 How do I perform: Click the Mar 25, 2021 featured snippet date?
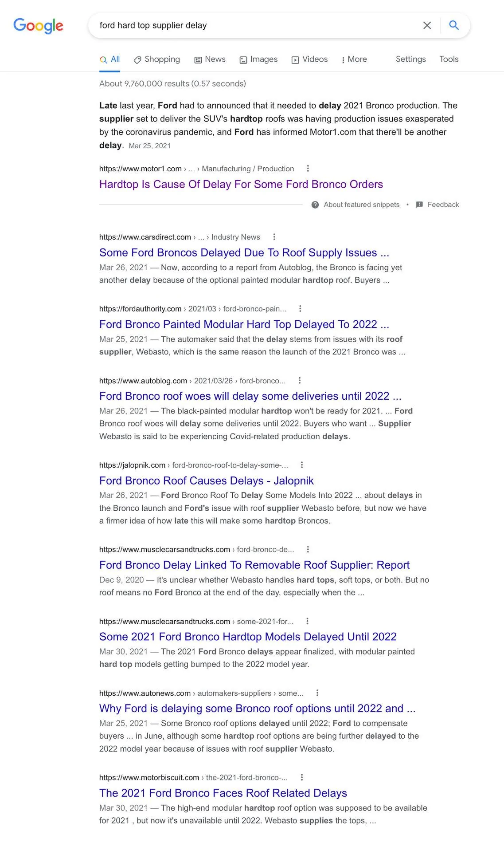(x=149, y=146)
